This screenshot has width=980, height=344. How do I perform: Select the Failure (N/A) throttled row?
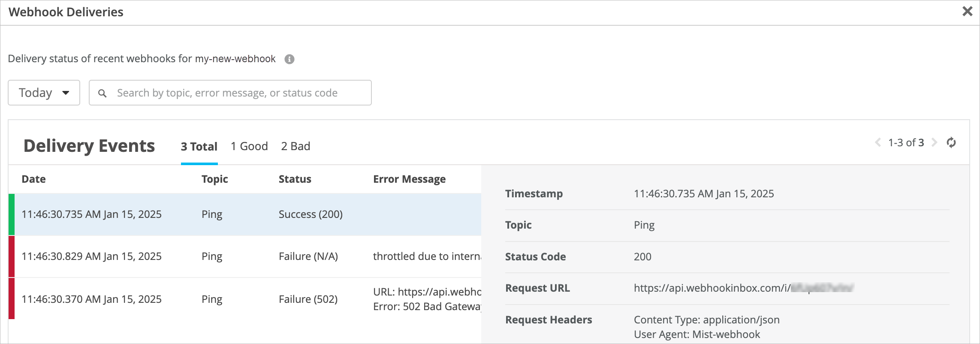244,256
